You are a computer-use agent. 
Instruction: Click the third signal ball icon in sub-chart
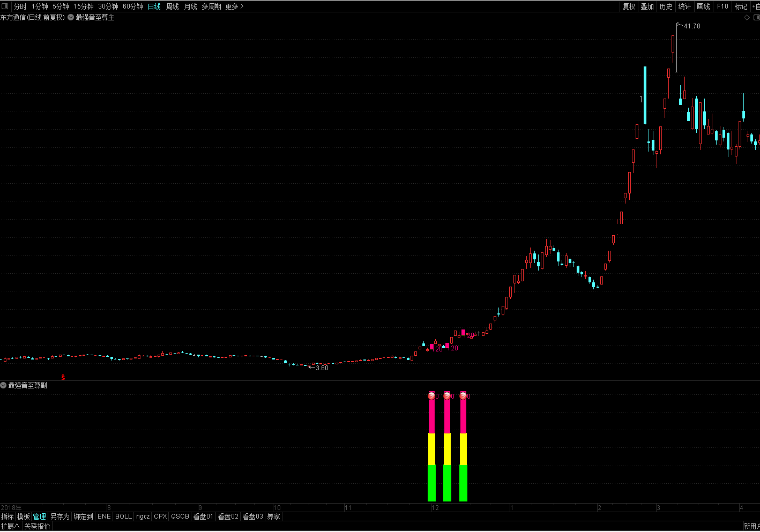463,396
